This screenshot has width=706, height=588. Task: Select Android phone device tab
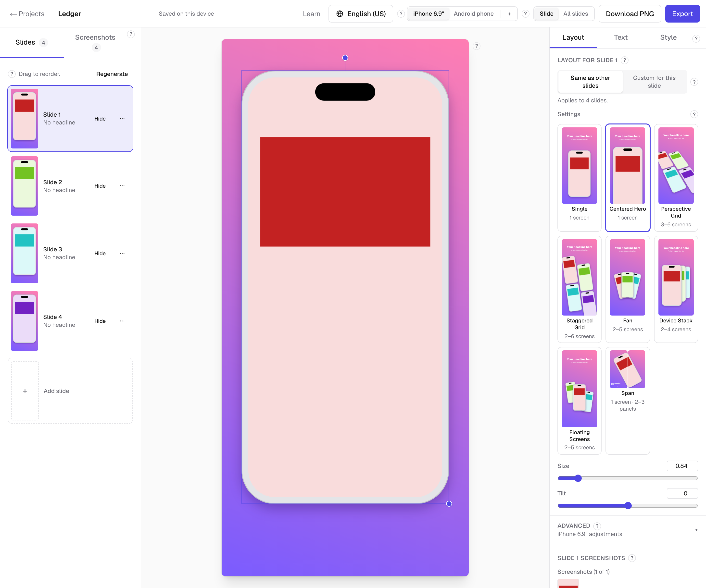474,14
